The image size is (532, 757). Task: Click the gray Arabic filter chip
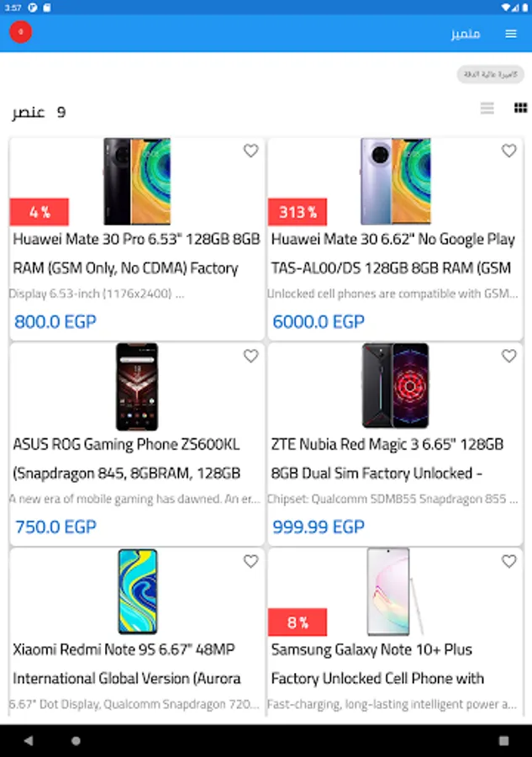[x=490, y=74]
